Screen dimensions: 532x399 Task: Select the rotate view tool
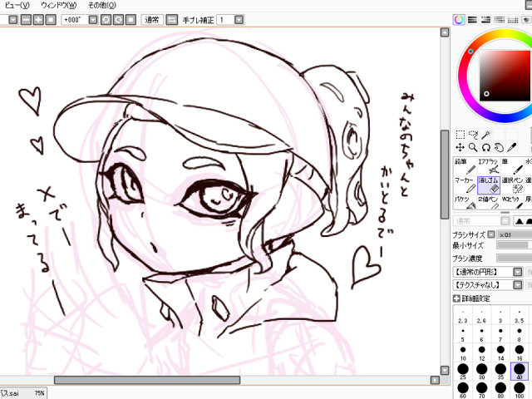point(485,148)
